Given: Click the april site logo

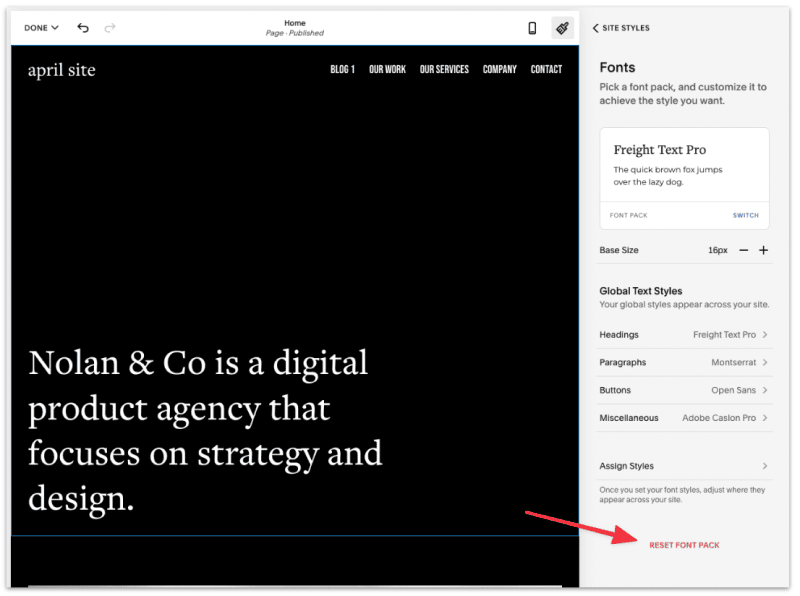Looking at the screenshot, I should pos(61,69).
